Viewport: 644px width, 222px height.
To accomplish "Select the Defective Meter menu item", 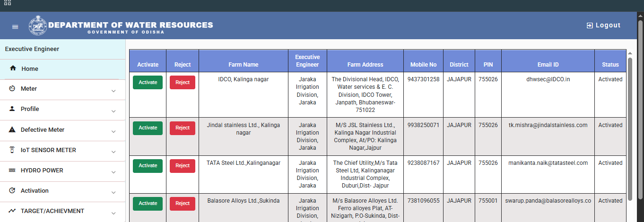I will pos(62,130).
